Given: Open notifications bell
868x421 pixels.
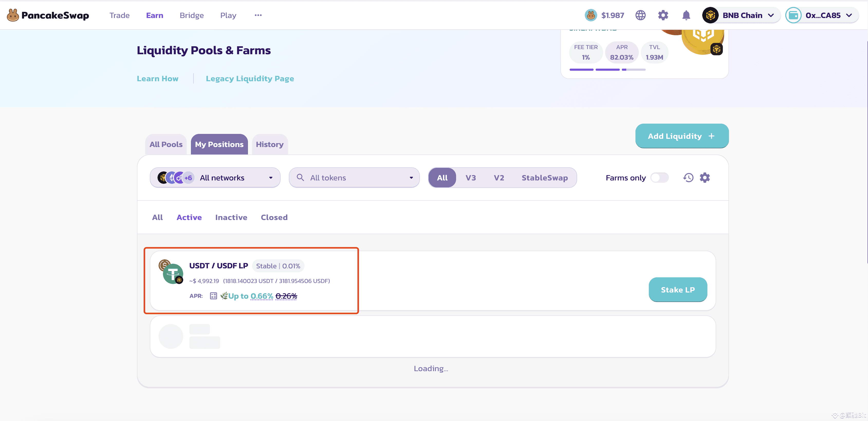Looking at the screenshot, I should (x=686, y=15).
